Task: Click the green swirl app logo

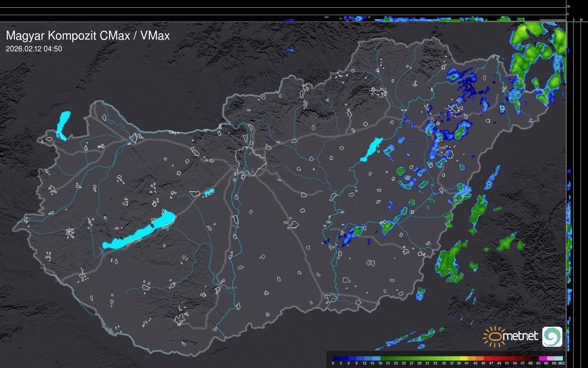Action: tap(552, 336)
